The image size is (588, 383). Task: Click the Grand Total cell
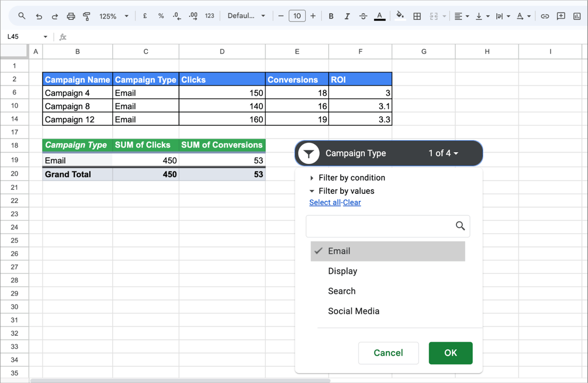(78, 175)
